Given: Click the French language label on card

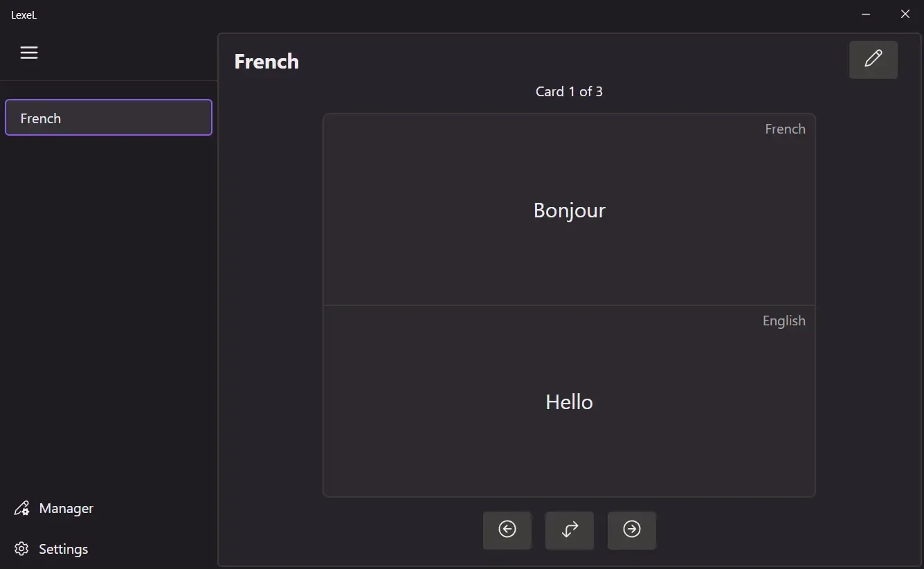Looking at the screenshot, I should [784, 129].
